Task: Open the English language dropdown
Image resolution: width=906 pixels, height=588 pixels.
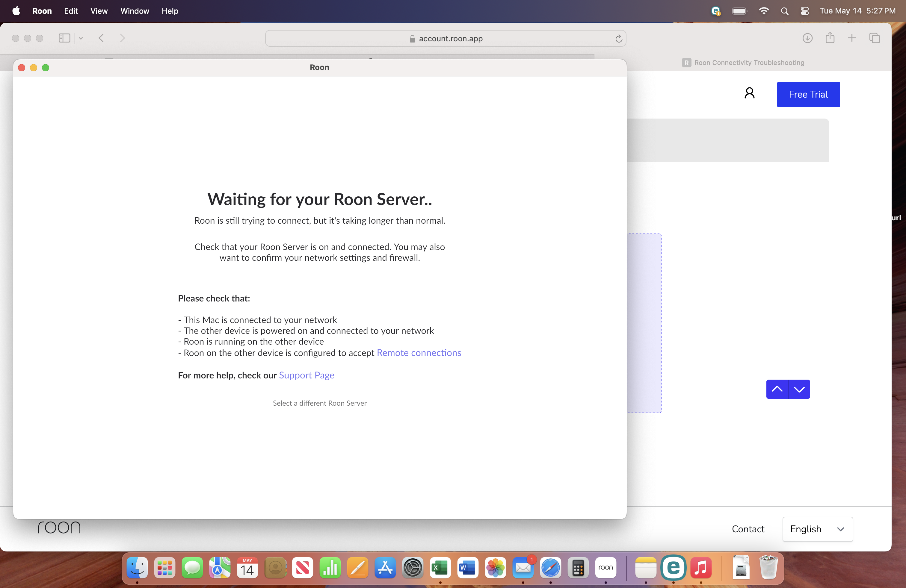Action: 817,529
